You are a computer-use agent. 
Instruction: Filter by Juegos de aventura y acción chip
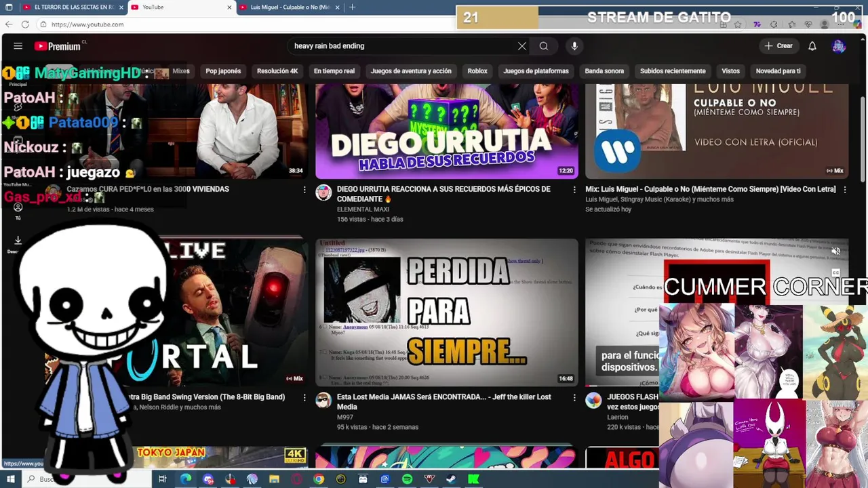[x=411, y=71]
